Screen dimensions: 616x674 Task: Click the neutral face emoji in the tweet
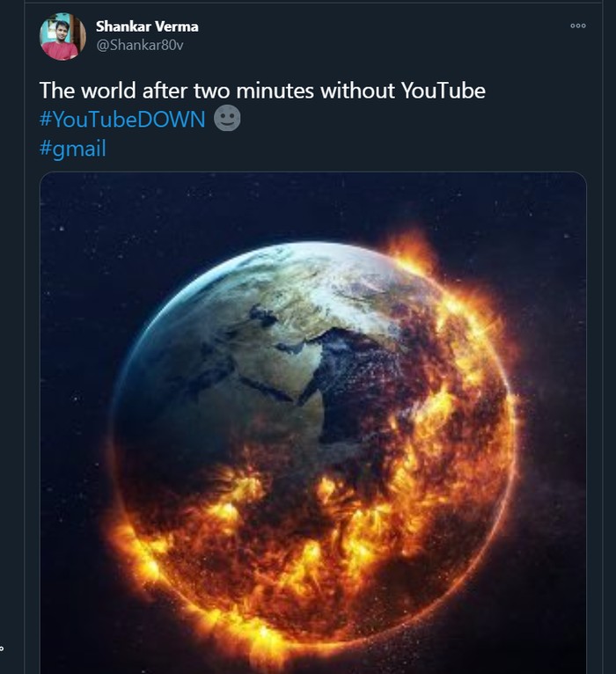[227, 119]
